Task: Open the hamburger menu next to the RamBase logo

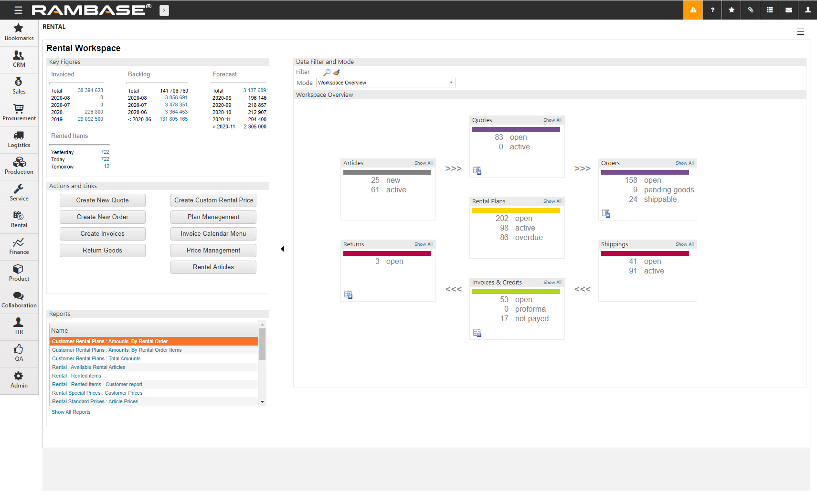Action: coord(18,10)
